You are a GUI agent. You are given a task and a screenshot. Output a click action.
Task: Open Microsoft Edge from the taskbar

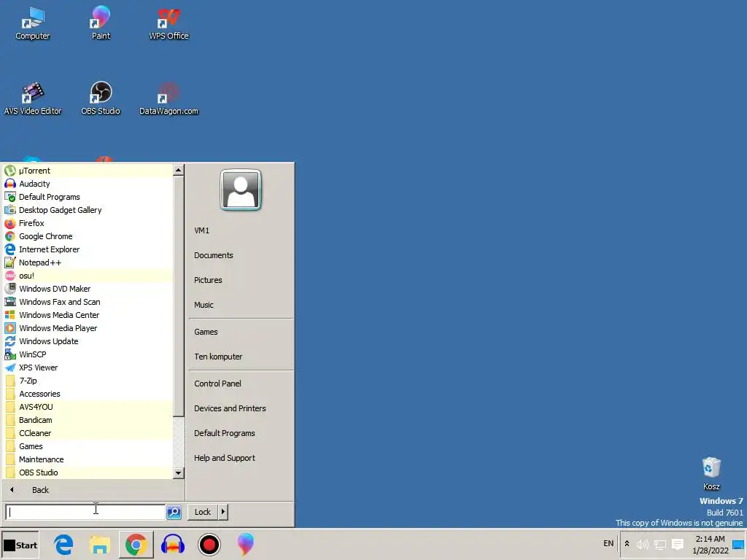coord(63,545)
